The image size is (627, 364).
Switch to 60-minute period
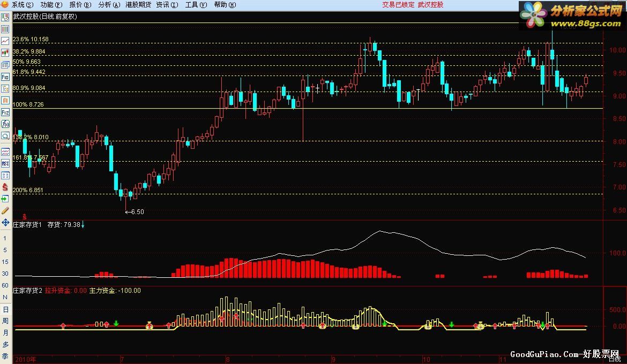(x=5, y=285)
